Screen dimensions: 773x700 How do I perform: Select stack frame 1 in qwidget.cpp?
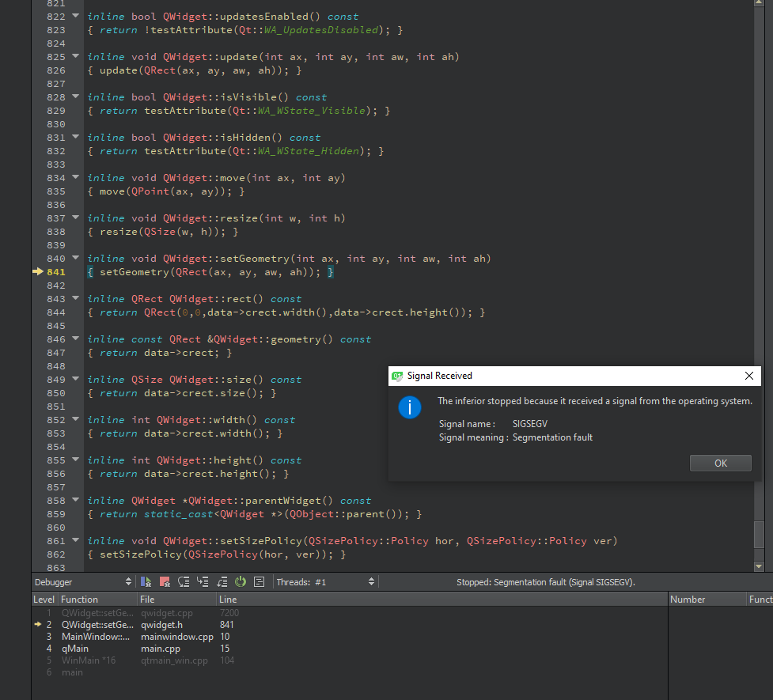(x=349, y=613)
